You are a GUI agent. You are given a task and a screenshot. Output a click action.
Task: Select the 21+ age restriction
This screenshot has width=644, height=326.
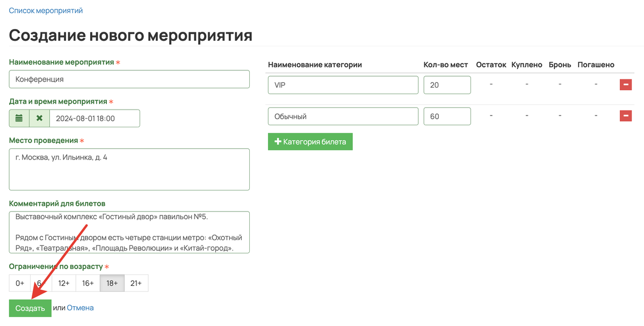tap(136, 283)
